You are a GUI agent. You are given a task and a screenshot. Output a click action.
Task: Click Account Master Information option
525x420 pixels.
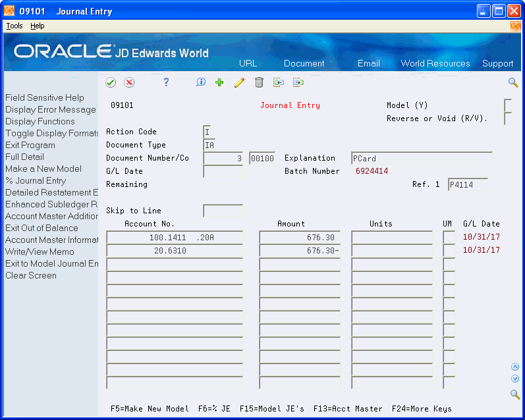(x=51, y=240)
